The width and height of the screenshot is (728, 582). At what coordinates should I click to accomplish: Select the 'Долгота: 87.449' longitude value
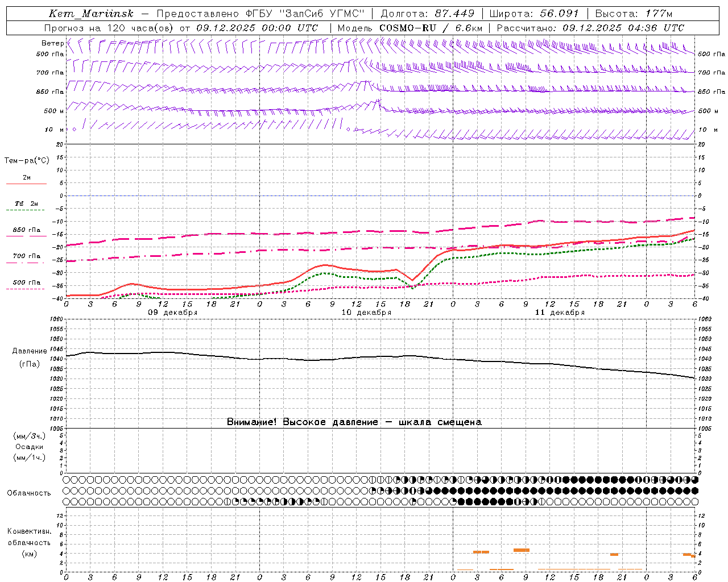tap(428, 14)
